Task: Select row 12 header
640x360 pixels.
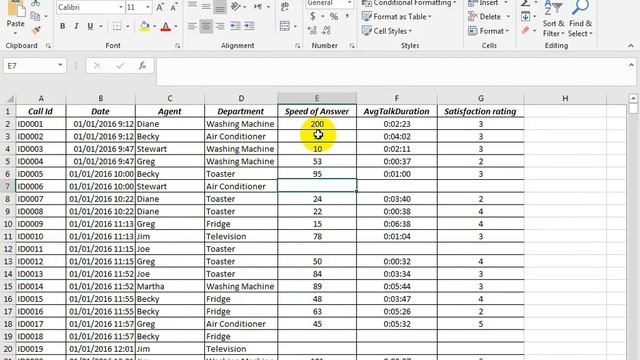Action: point(8,249)
